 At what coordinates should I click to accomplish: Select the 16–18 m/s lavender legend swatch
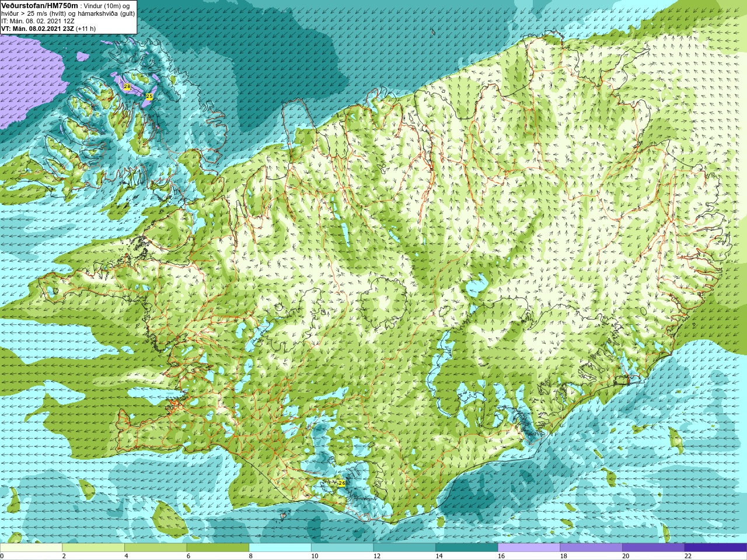(x=529, y=548)
